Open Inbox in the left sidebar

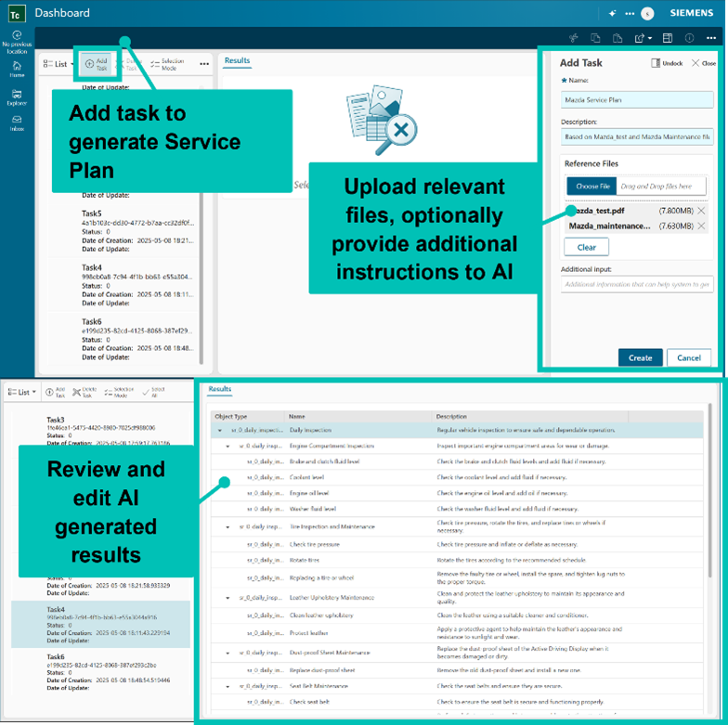pos(17,123)
